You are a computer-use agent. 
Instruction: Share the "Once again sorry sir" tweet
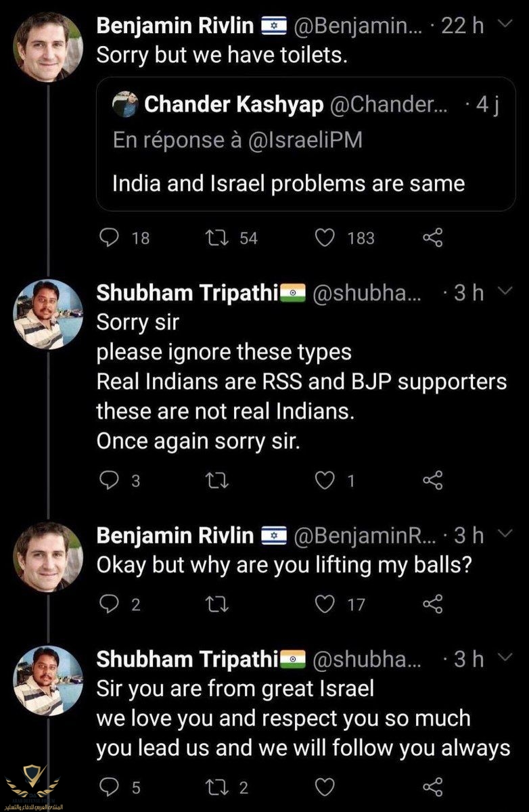point(433,480)
